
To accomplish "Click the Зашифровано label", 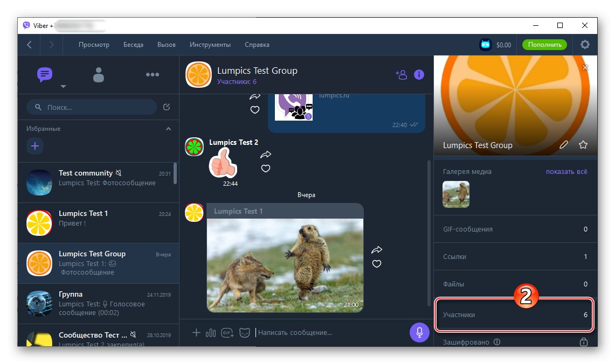I will pos(466,342).
